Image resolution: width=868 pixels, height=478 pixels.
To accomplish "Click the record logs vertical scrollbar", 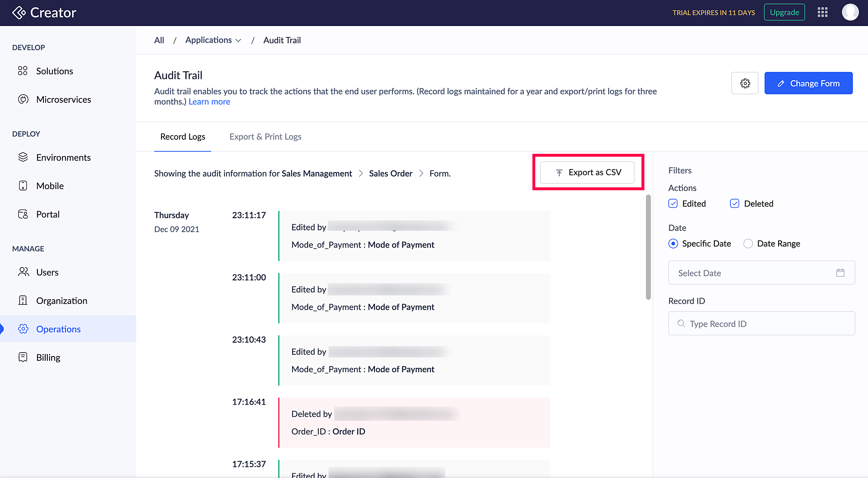I will pyautogui.click(x=648, y=247).
